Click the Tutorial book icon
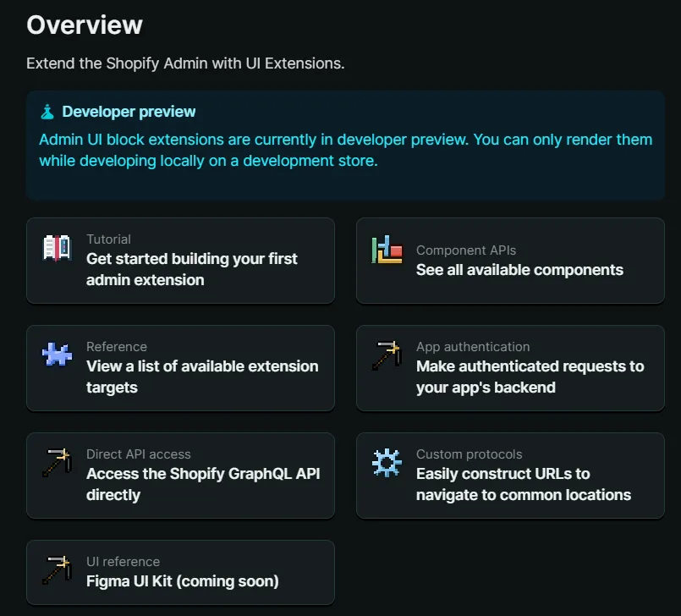This screenshot has height=616, width=681. tap(56, 249)
